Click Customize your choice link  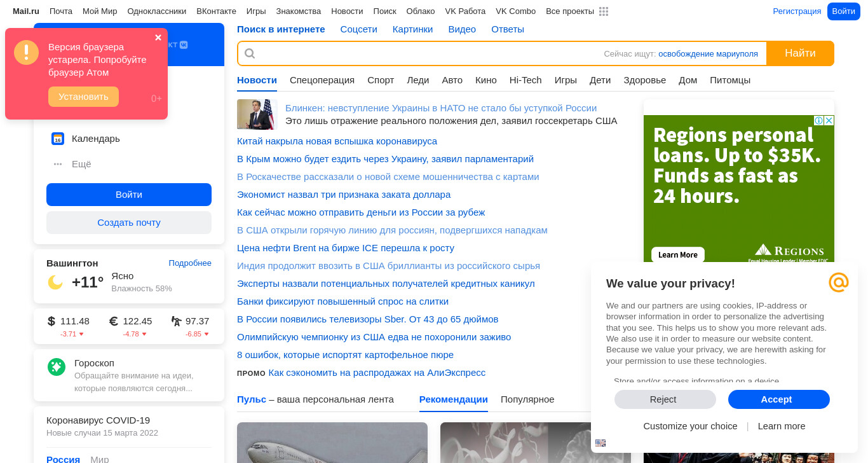[690, 426]
